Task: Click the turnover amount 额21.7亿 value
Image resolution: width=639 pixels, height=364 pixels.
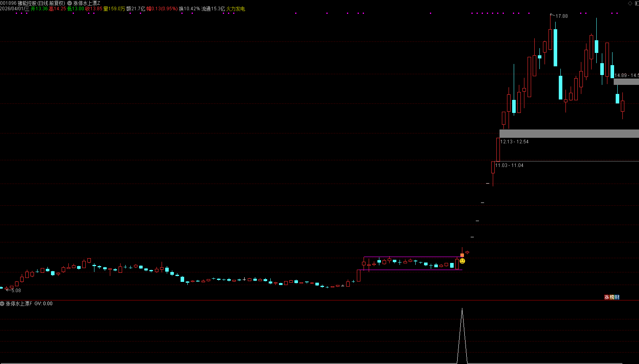Action: click(x=136, y=9)
